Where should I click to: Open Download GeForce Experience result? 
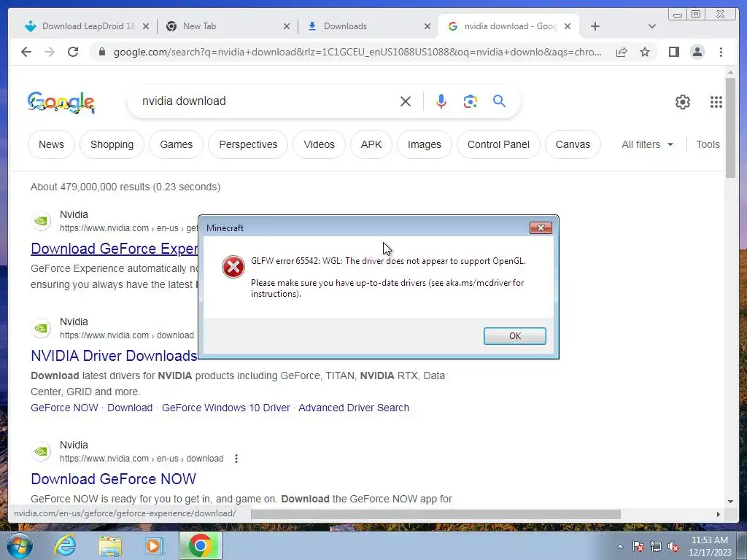click(115, 249)
